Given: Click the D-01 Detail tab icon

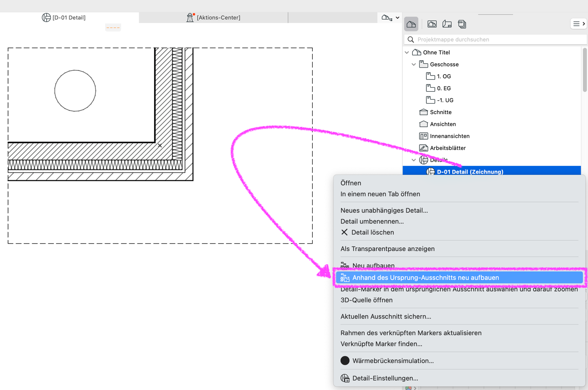Looking at the screenshot, I should tap(46, 17).
